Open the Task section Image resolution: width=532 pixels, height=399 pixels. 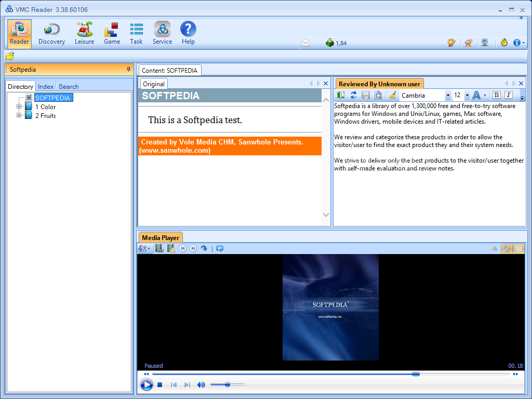[x=136, y=34]
